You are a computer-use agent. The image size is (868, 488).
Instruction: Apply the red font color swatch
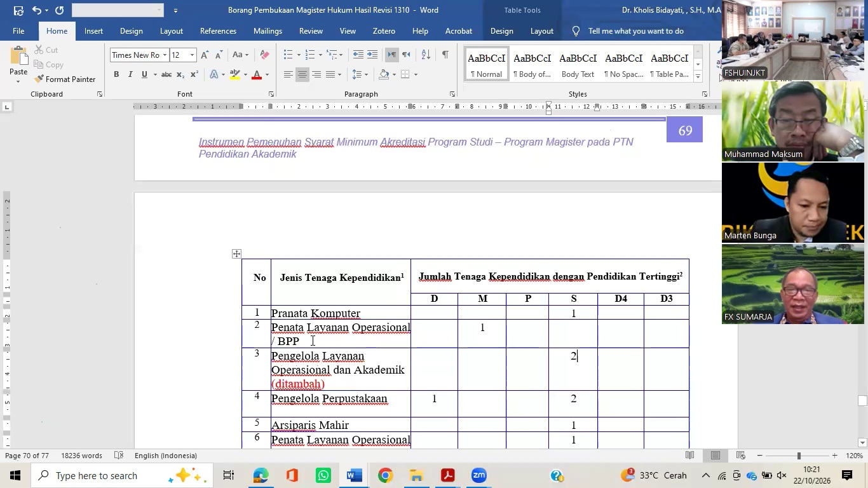257,74
